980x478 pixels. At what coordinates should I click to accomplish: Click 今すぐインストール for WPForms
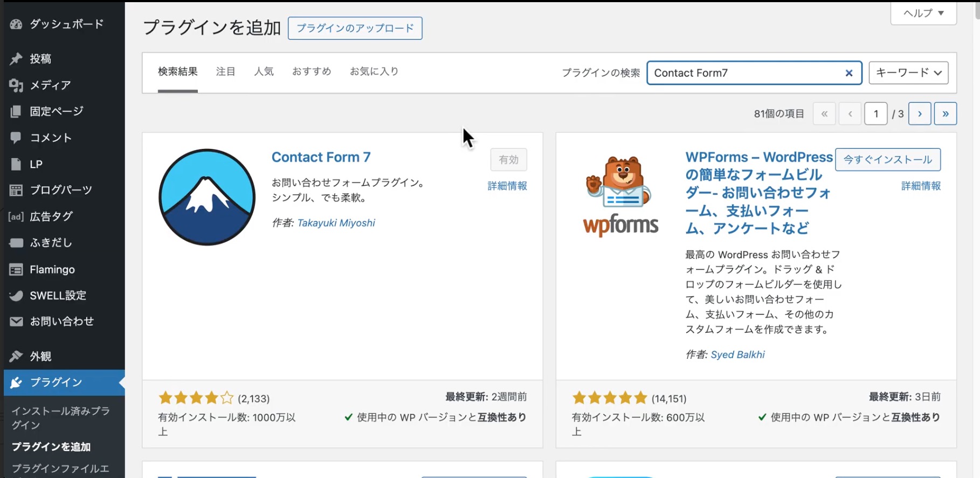[x=888, y=160]
